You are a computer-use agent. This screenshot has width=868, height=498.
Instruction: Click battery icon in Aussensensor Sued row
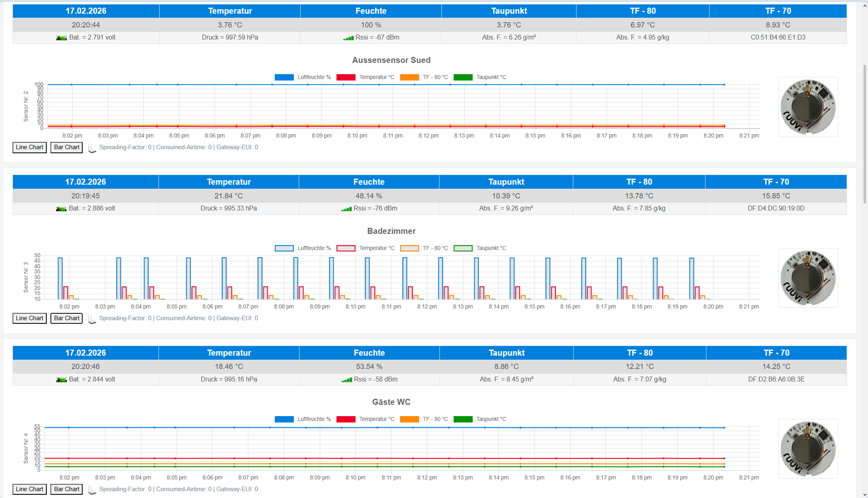point(61,38)
